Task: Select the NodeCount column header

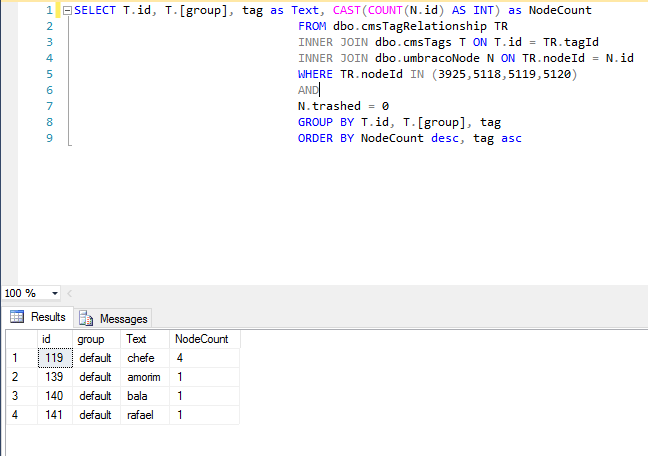Action: click(205, 339)
